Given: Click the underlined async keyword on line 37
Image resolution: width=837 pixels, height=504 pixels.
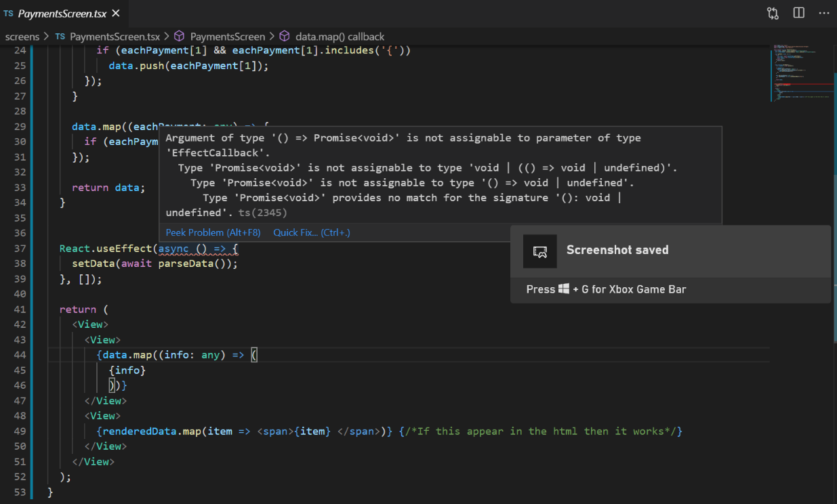Looking at the screenshot, I should [x=173, y=249].
